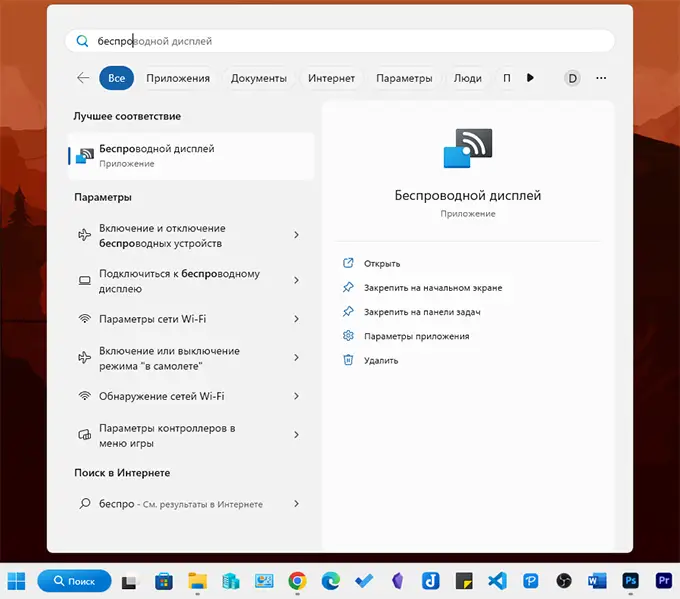The image size is (680, 599).
Task: Click Wi-Fi icon beside Параметры сети Wi-Fi
Action: click(x=85, y=319)
